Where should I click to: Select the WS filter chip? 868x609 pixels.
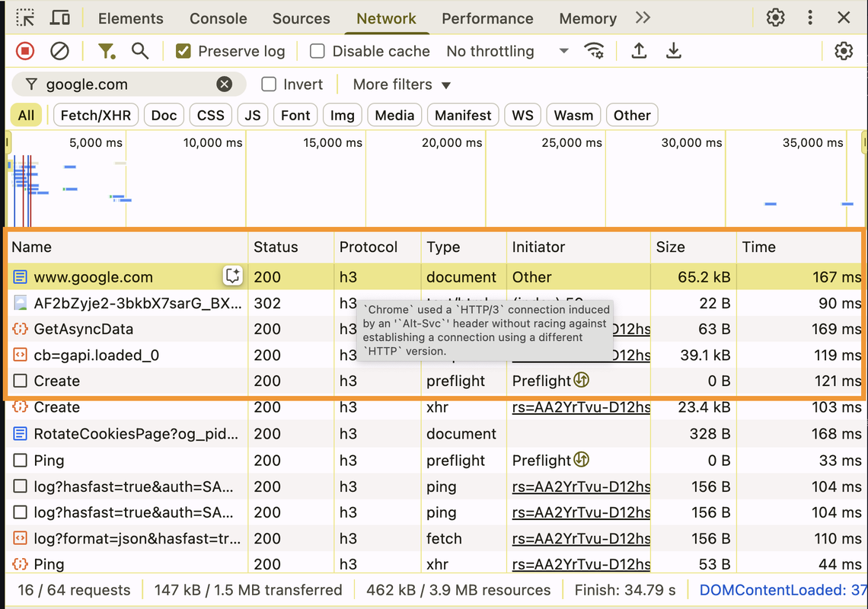[x=522, y=115]
